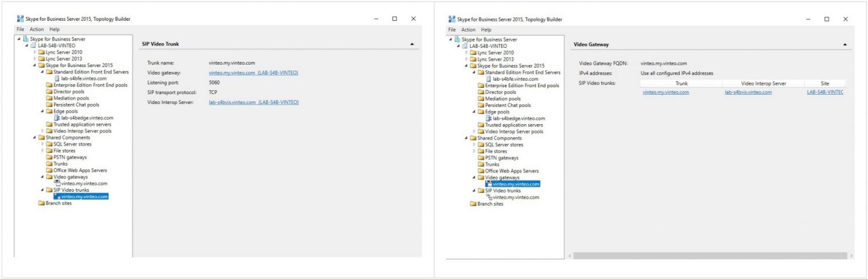Image resolution: width=868 pixels, height=279 pixels.
Task: Click selected SIP trunk icon in left window
Action: point(57,196)
